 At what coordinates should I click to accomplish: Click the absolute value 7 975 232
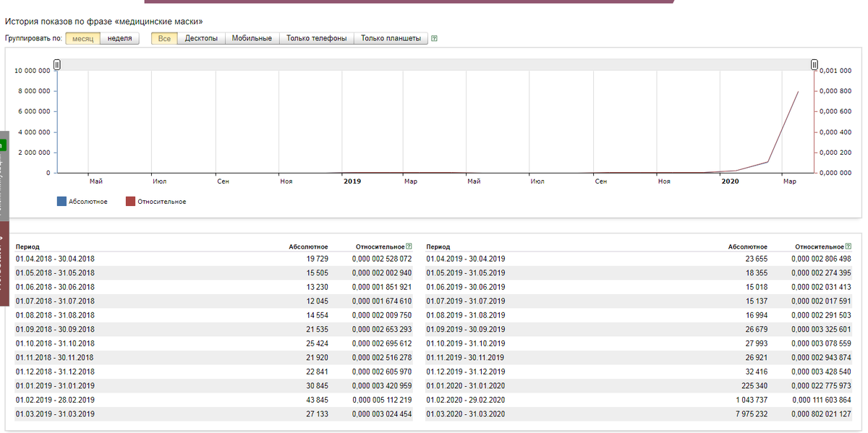click(x=752, y=414)
